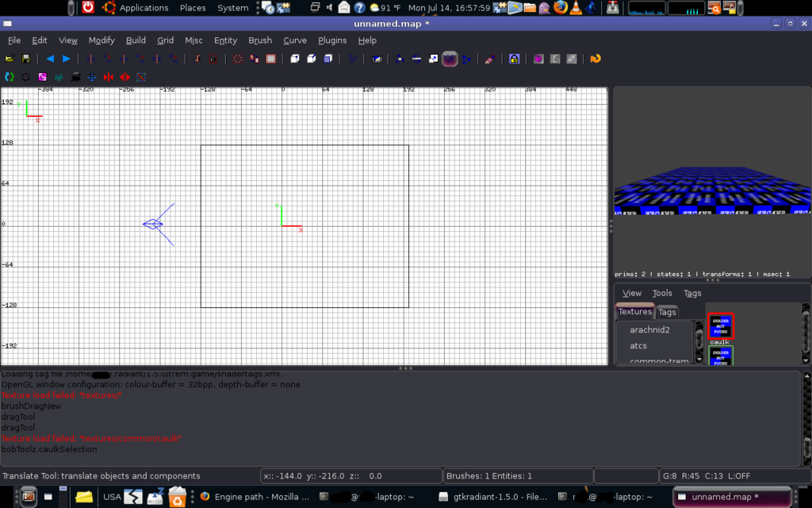Click "bobToolz.caulkSelection" console line
Image resolution: width=812 pixels, height=508 pixels.
pyautogui.click(x=49, y=449)
